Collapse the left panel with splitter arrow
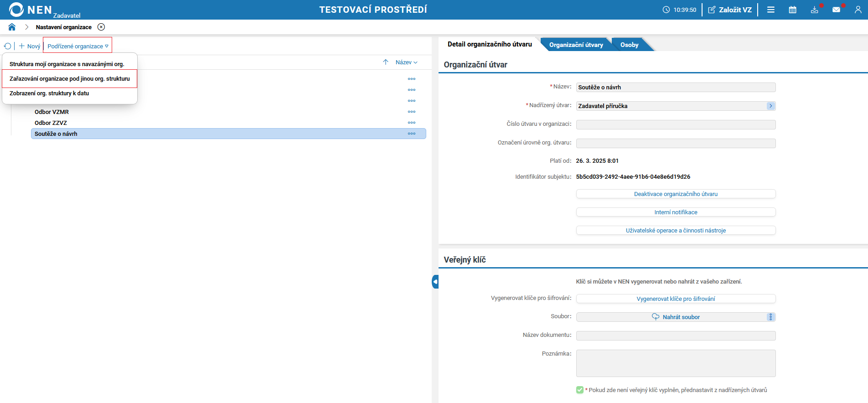 pos(435,282)
